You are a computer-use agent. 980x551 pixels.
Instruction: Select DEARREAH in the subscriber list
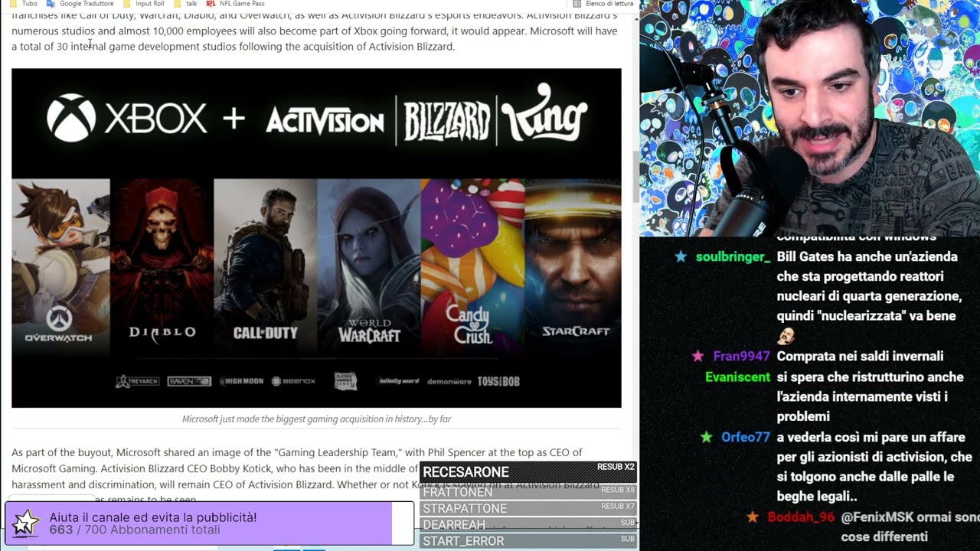(528, 524)
